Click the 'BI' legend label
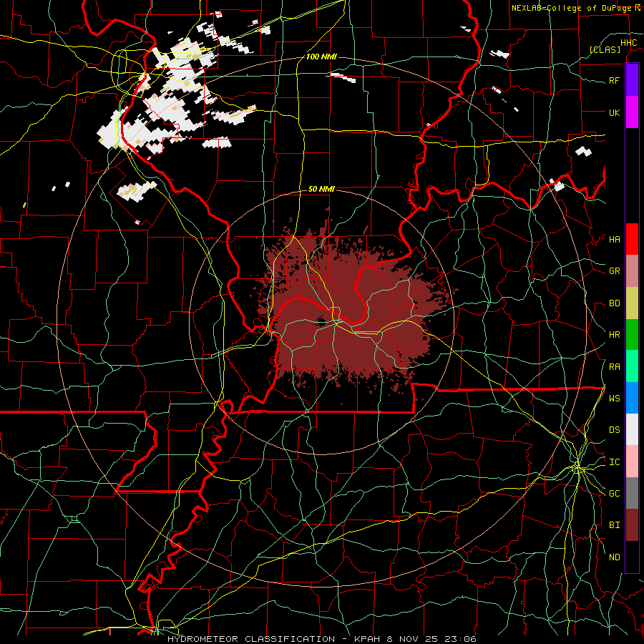Viewport: 644px width, 644px height. click(x=615, y=525)
